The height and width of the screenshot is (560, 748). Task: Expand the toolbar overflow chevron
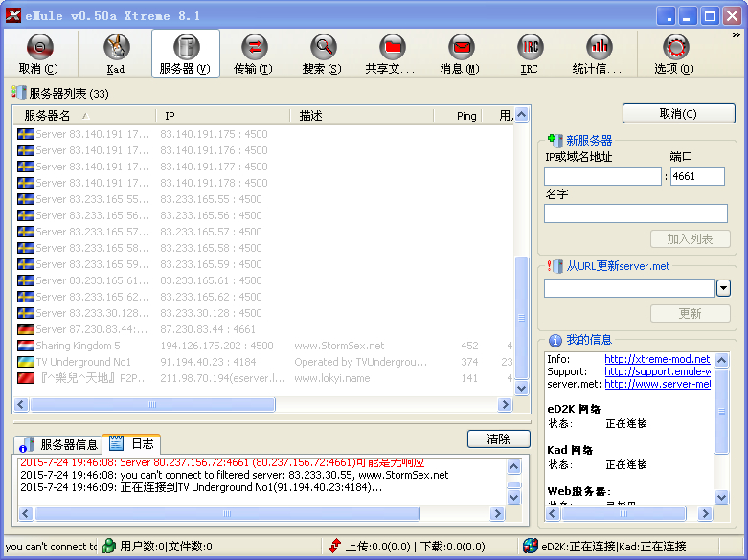coord(737,34)
